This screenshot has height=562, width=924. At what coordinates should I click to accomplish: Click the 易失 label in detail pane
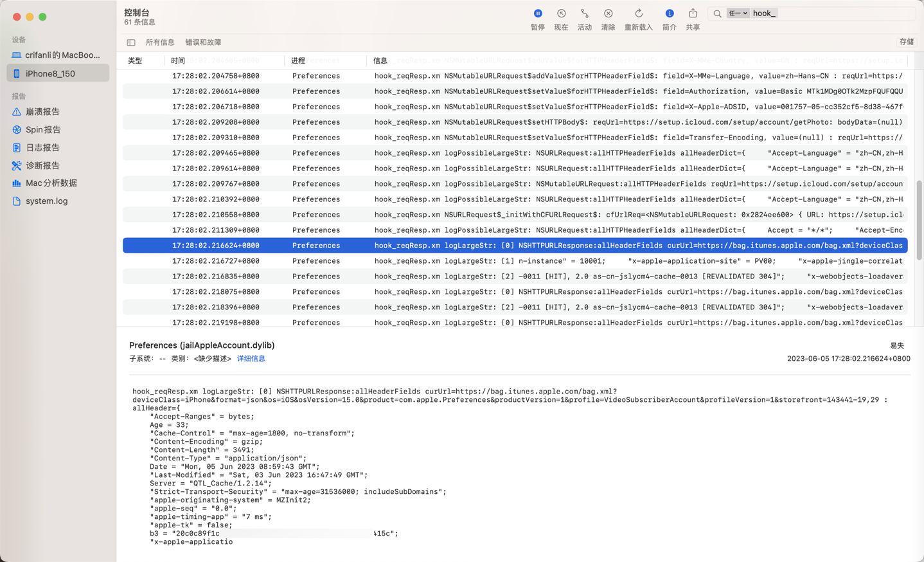point(897,346)
